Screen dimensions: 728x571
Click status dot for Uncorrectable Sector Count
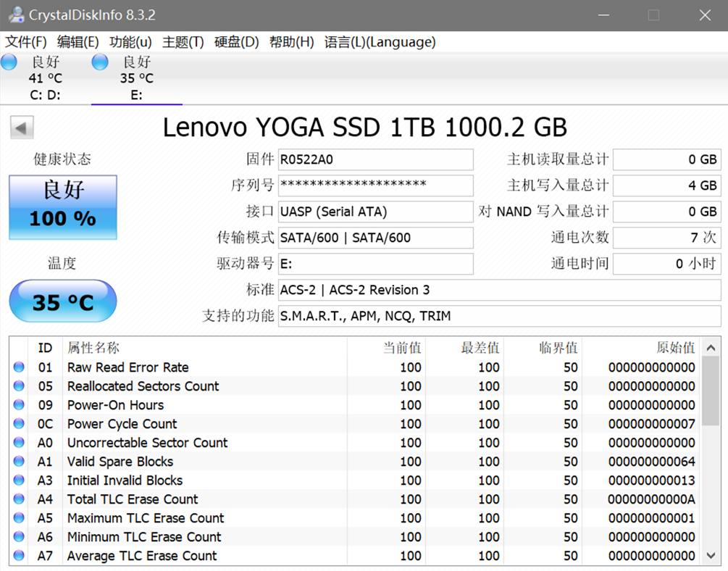pos(19,442)
